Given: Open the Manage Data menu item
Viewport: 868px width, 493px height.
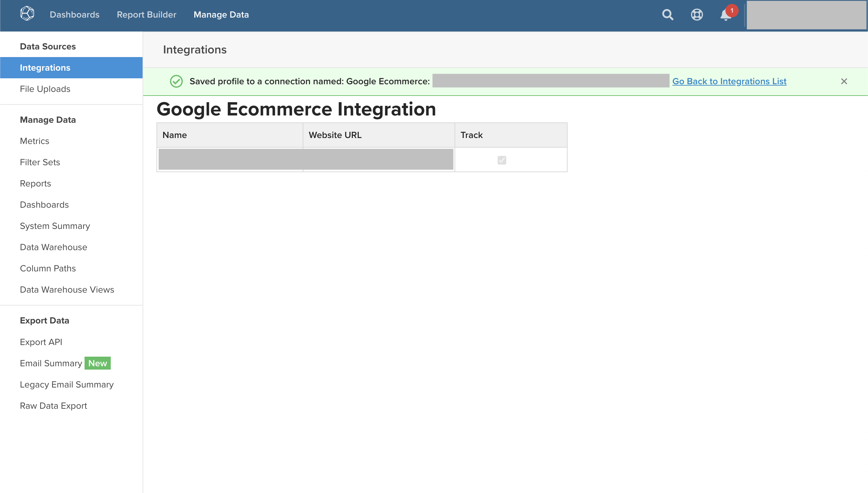Looking at the screenshot, I should (x=221, y=15).
